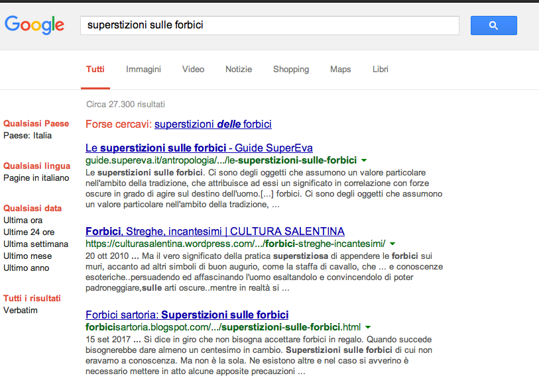Select Qualsiasi data filter

[x=32, y=209]
